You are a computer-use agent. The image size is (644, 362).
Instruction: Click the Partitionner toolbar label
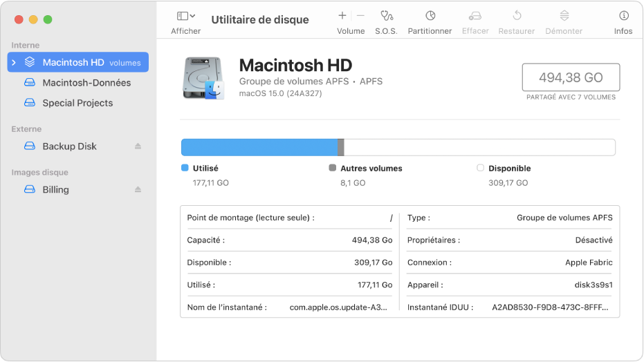pos(430,31)
